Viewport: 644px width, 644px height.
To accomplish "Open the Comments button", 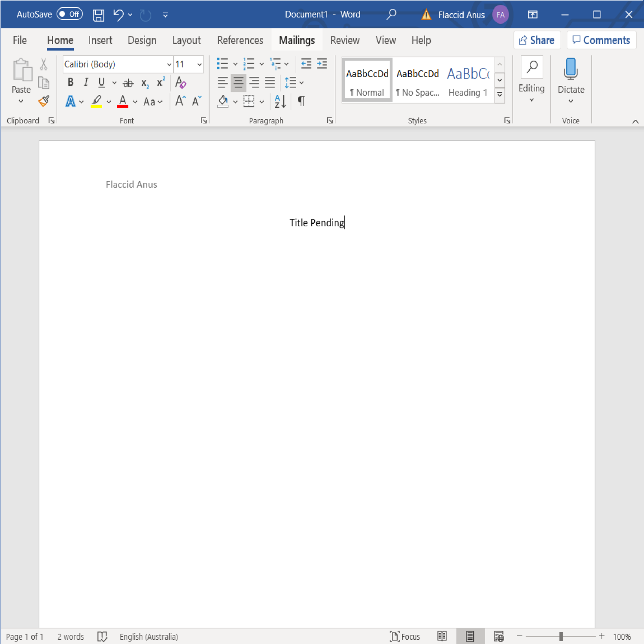I will (601, 40).
